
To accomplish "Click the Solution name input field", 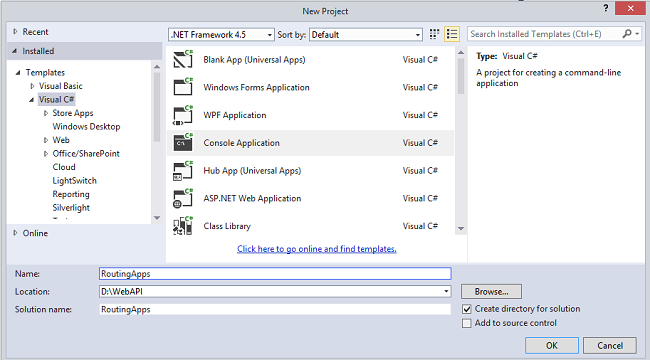I will [x=275, y=309].
